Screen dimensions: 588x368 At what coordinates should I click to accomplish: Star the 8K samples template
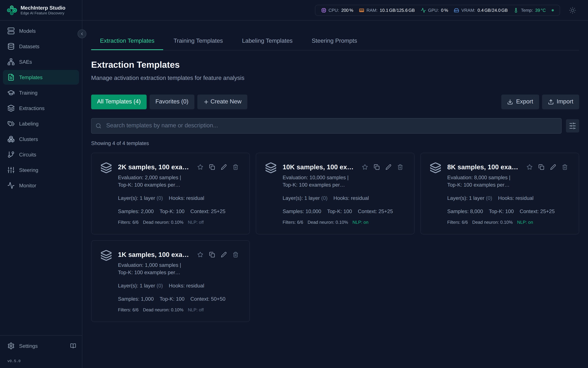tap(529, 167)
